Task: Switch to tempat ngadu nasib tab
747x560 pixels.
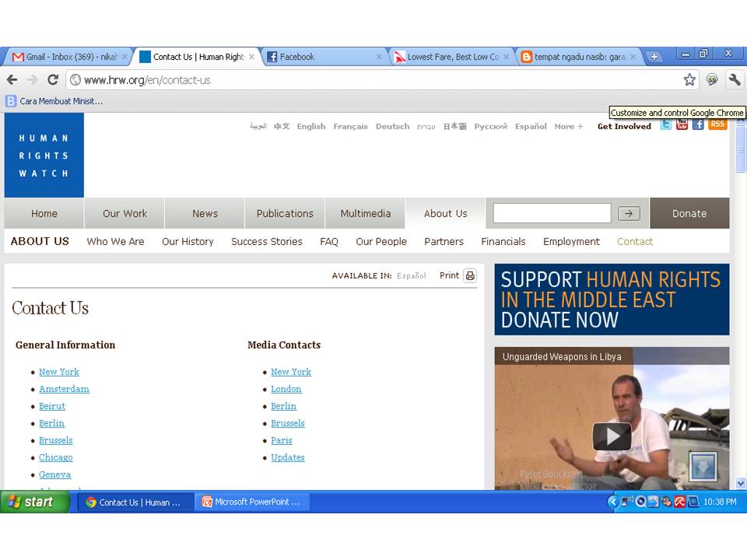Action: 579,57
